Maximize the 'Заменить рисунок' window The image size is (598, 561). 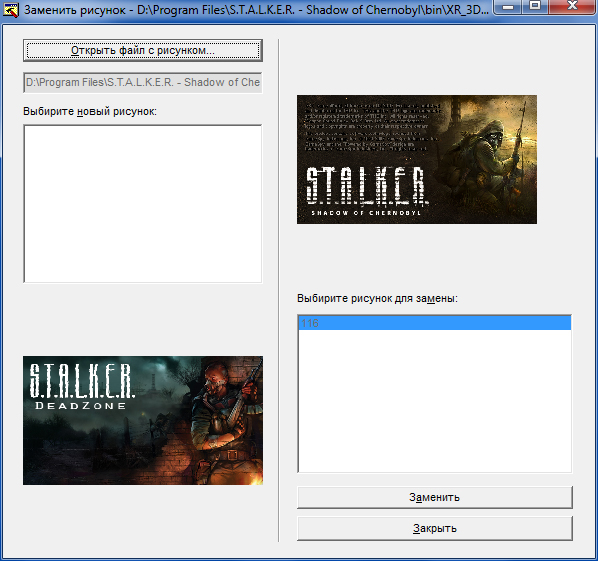pyautogui.click(x=535, y=6)
